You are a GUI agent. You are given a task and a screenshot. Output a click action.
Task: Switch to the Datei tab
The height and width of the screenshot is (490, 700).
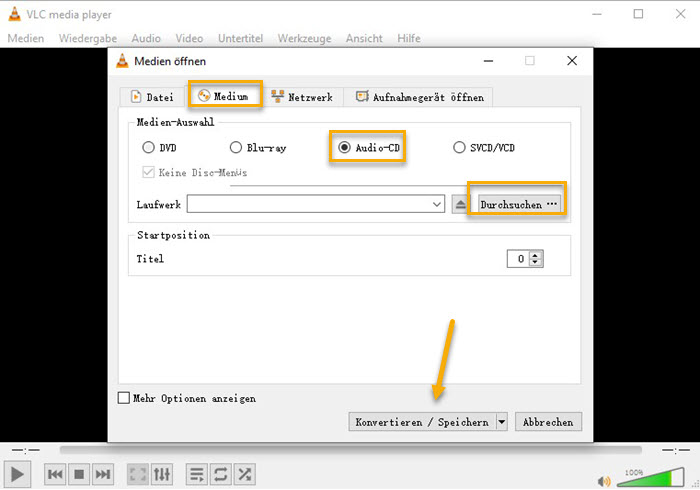[x=153, y=97]
